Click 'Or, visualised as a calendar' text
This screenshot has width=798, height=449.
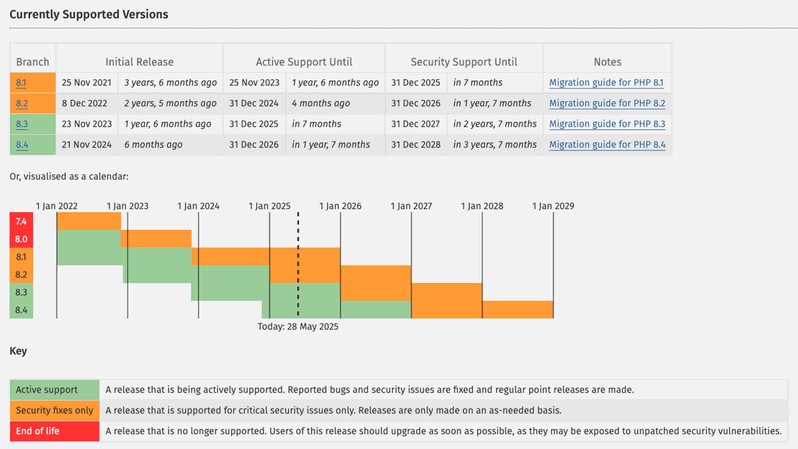pyautogui.click(x=69, y=177)
